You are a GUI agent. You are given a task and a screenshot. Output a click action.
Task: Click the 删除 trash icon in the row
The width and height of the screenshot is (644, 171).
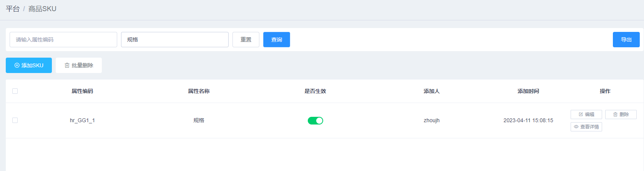615,115
